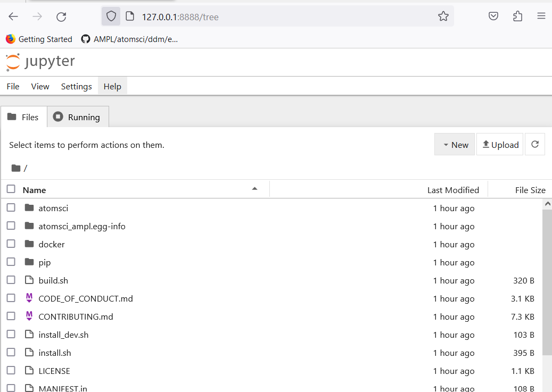
Task: Check the box for atomsci folder
Action: click(11, 207)
